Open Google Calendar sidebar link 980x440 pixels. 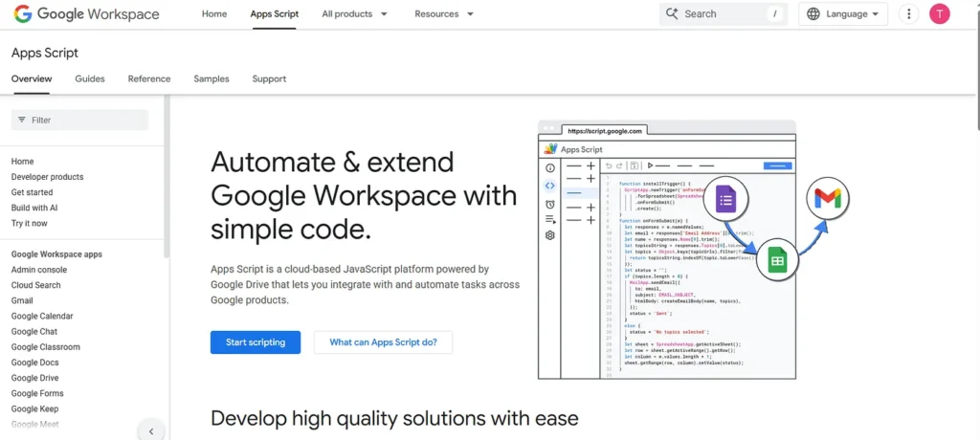(42, 317)
